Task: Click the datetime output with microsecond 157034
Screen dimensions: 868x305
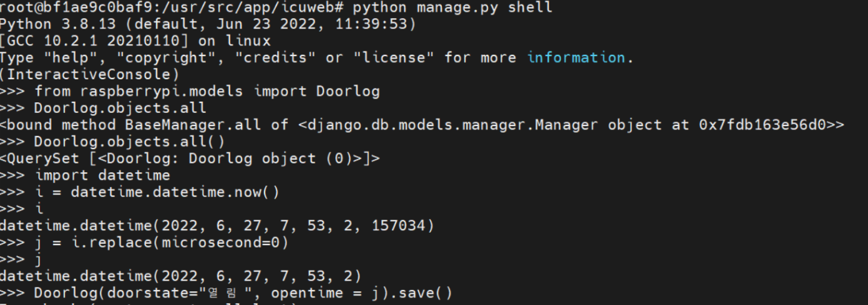Action: tap(217, 226)
